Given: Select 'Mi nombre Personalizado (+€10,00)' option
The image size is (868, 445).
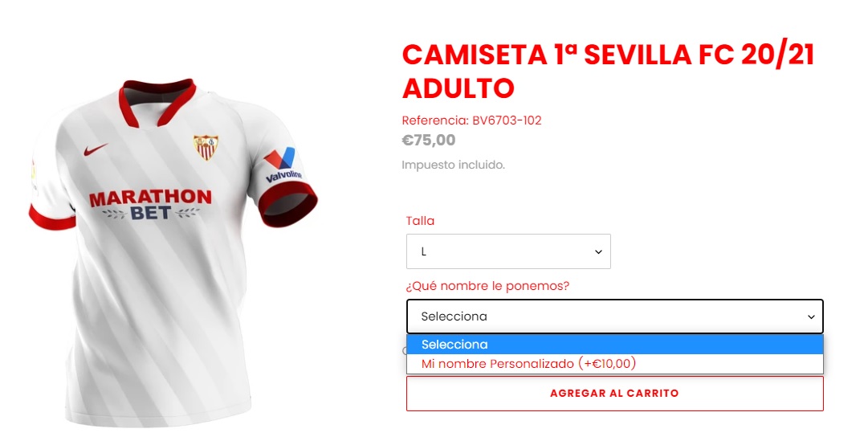Looking at the screenshot, I should coord(528,364).
